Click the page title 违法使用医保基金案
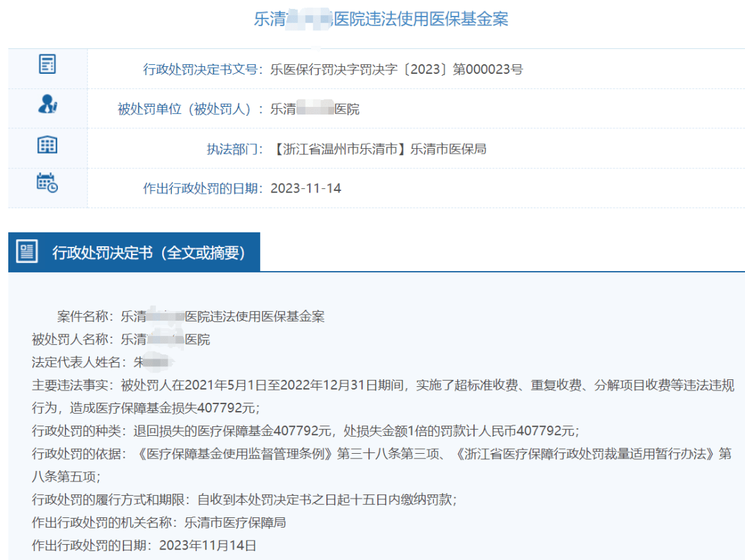The width and height of the screenshot is (745, 560). pos(381,19)
